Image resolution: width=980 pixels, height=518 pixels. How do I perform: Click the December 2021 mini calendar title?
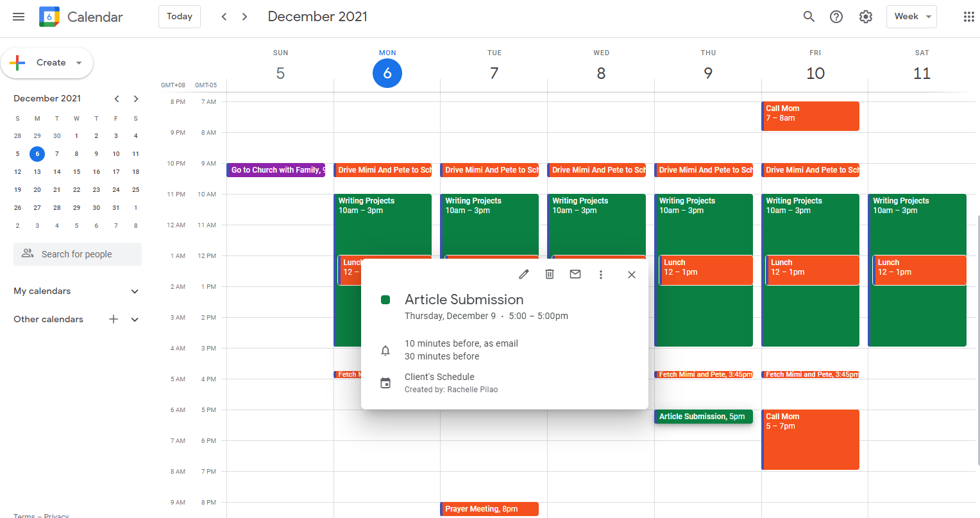[x=47, y=98]
